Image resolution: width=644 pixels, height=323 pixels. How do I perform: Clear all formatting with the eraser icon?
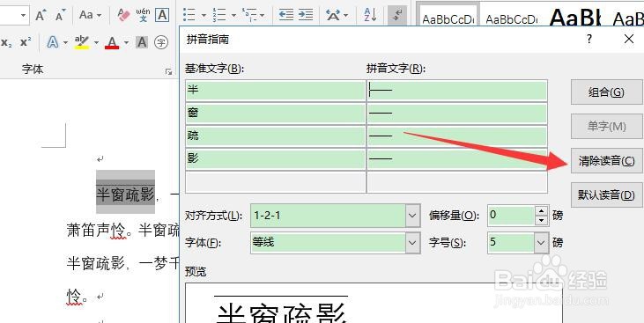pyautogui.click(x=123, y=16)
